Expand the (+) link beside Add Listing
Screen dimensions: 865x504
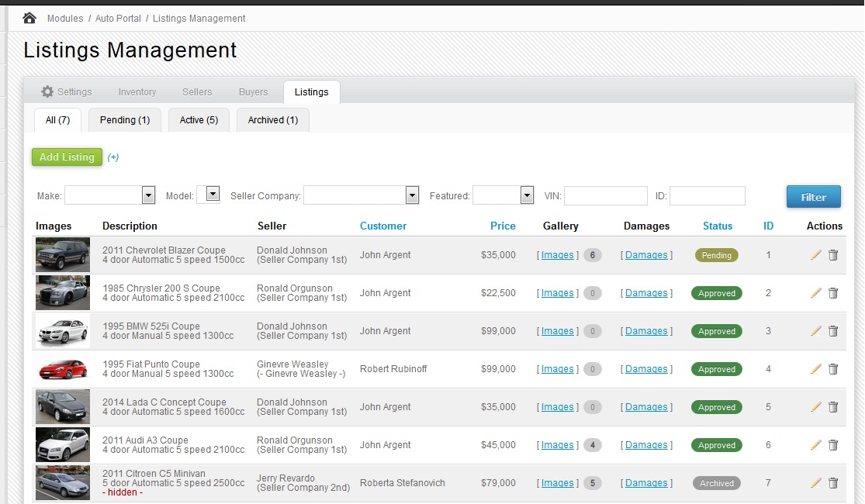tap(113, 157)
